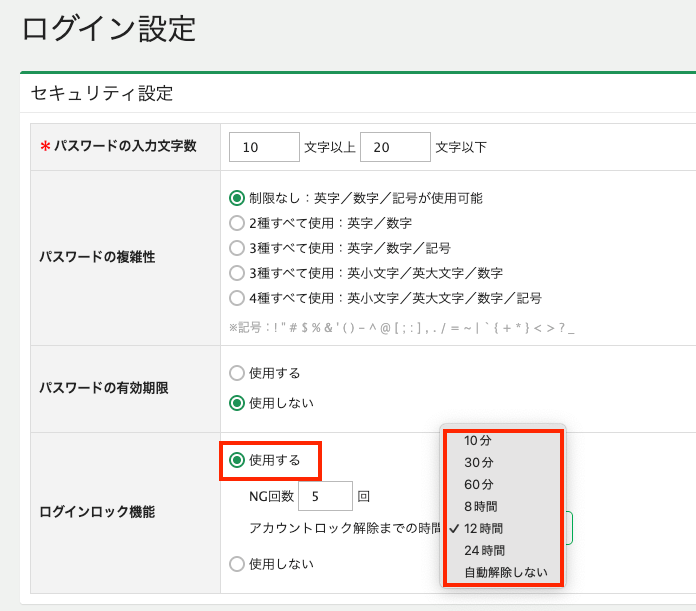The image size is (696, 611).
Task: Select 3種すべて使用 (英字/数字/記号) option
Action: click(x=237, y=247)
